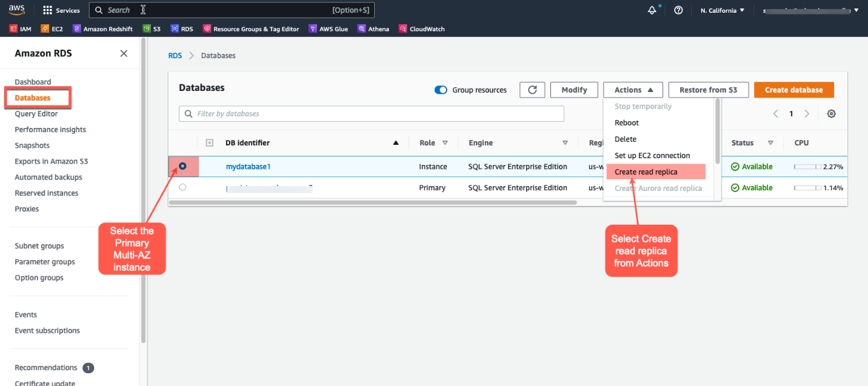
Task: Open Databases in sidebar
Action: [x=33, y=98]
